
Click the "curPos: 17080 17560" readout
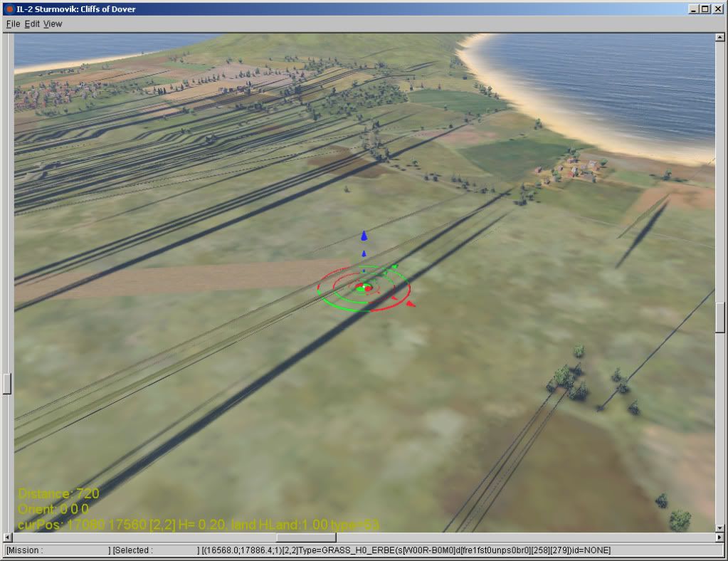[x=82, y=525]
